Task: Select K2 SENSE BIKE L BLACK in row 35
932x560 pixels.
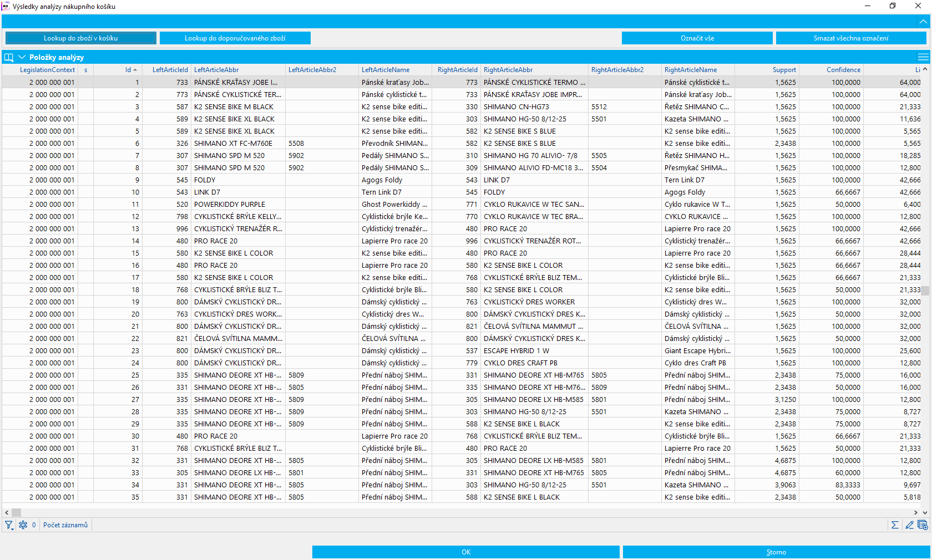Action: click(x=535, y=497)
